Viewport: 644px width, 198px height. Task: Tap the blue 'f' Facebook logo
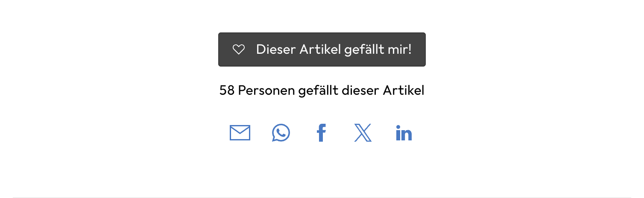[x=321, y=133]
